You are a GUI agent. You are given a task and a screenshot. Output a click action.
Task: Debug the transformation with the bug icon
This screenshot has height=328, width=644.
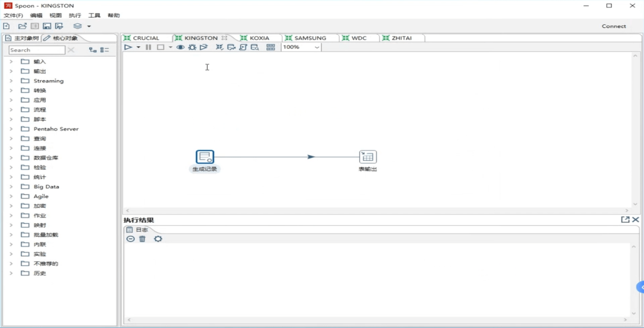point(192,47)
